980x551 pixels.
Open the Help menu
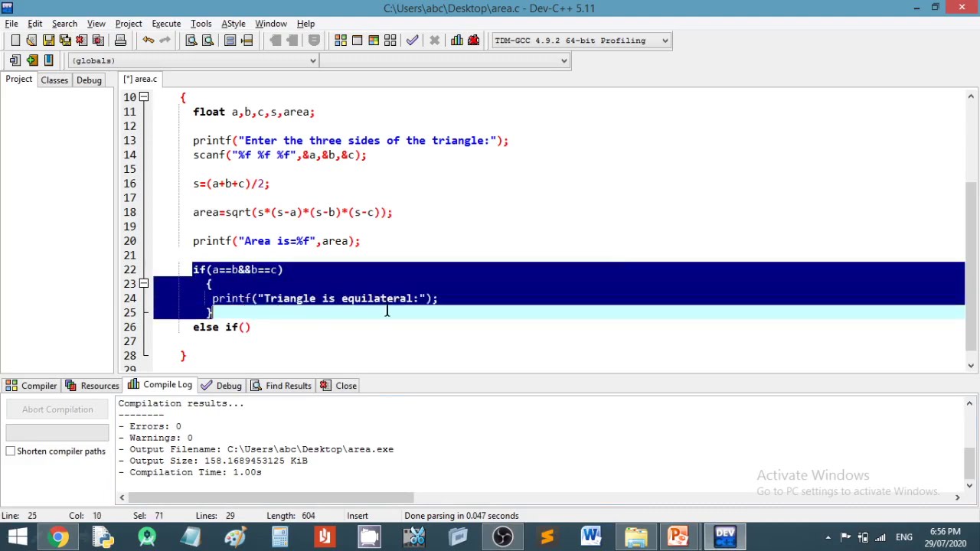point(305,24)
